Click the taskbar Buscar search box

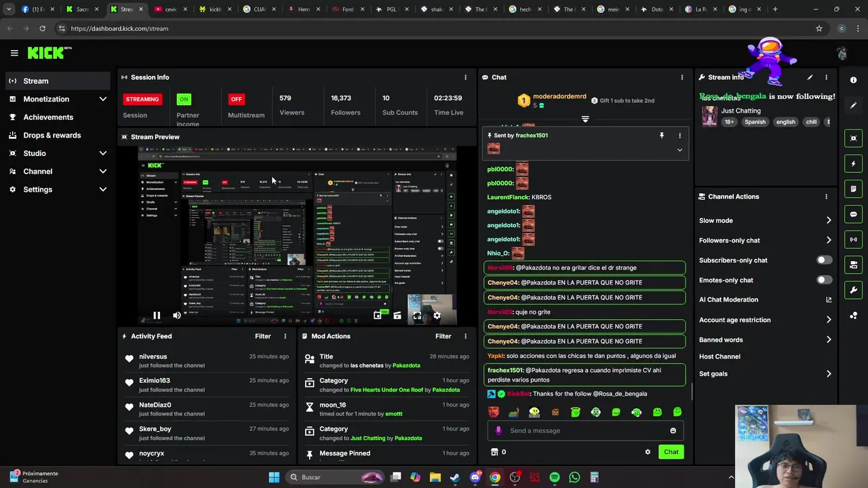pos(336,477)
